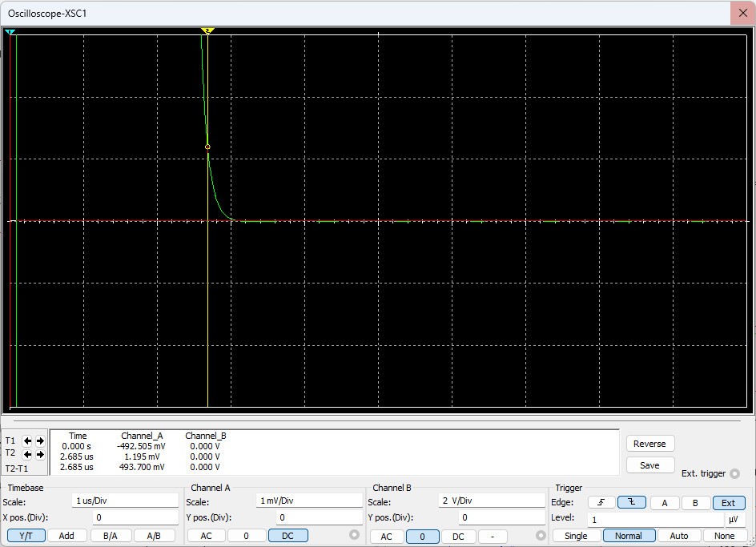Screen dimensions: 756x547
Task: Switch timebase display mode to B/A
Action: point(111,536)
